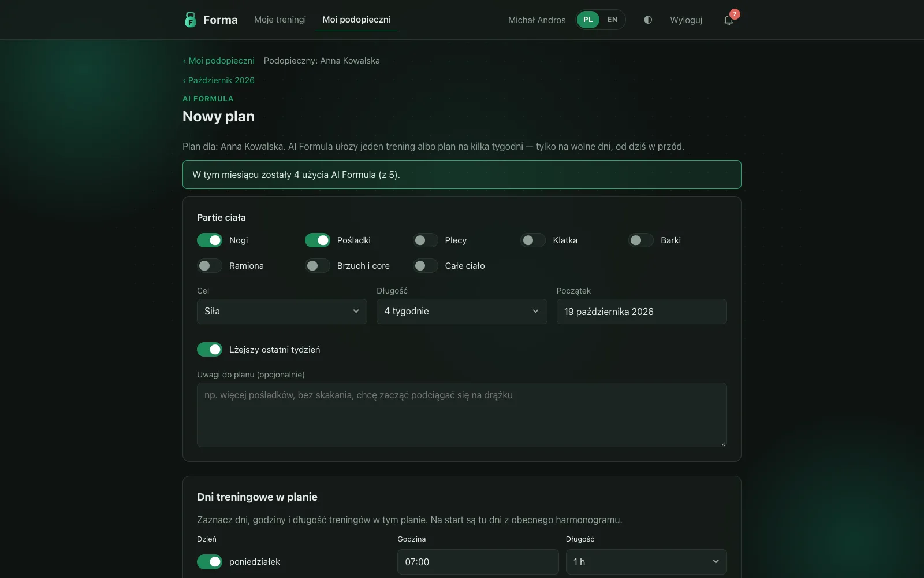The width and height of the screenshot is (924, 578).
Task: Enable the Klatka toggle
Action: 533,240
